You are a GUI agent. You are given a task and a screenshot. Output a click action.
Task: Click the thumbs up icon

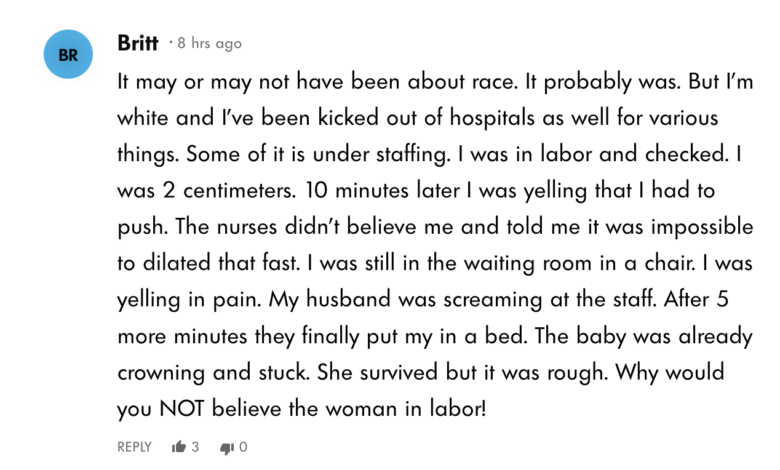click(179, 447)
